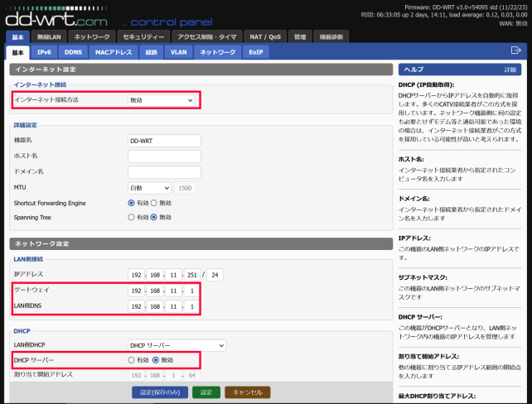
Task: Switch to the IPv6 sub-tab
Action: coord(44,52)
